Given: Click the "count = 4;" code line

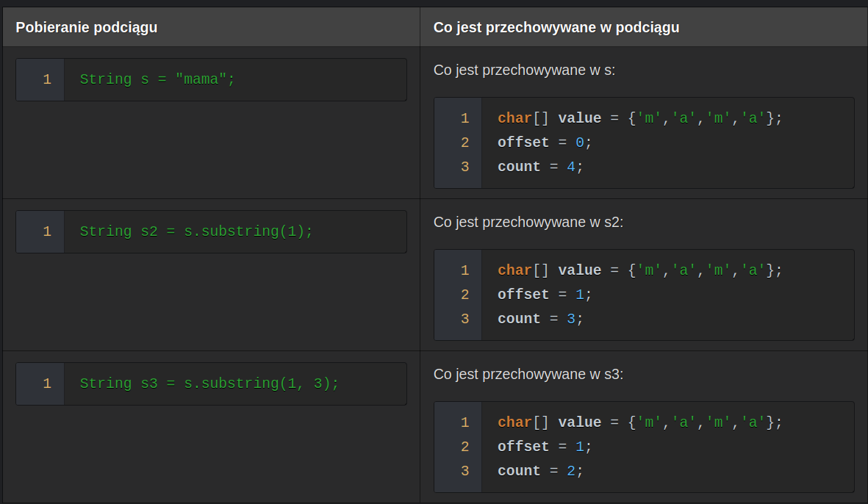Looking at the screenshot, I should click(540, 167).
